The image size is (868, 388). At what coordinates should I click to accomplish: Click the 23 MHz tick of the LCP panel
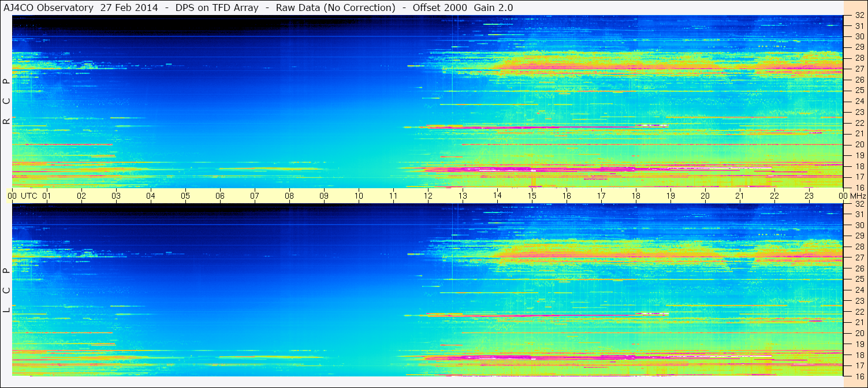pyautogui.click(x=859, y=301)
